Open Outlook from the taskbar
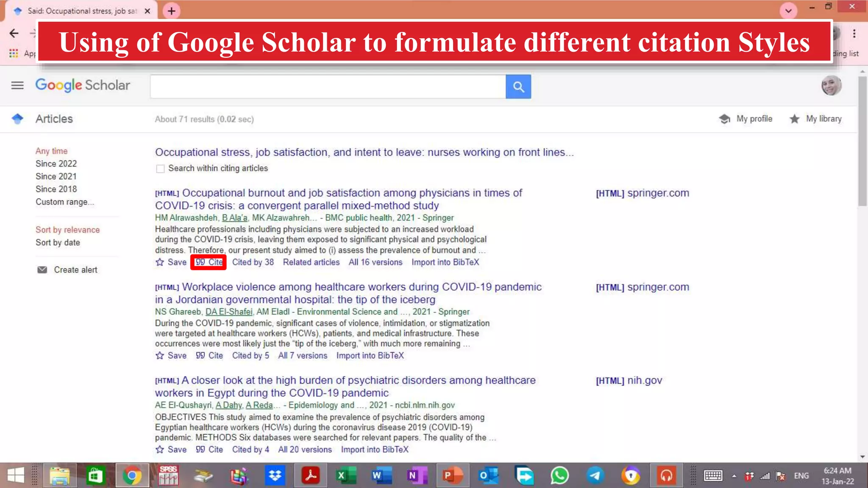The height and width of the screenshot is (488, 868). [488, 476]
